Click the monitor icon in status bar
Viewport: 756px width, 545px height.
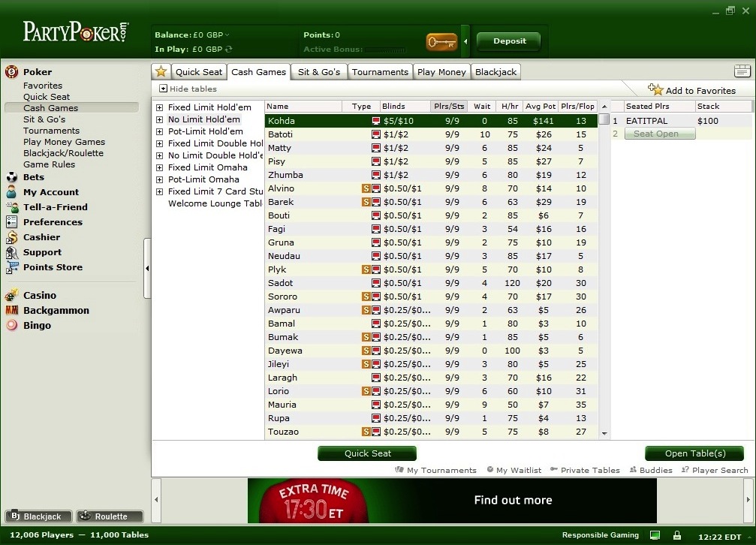point(655,535)
